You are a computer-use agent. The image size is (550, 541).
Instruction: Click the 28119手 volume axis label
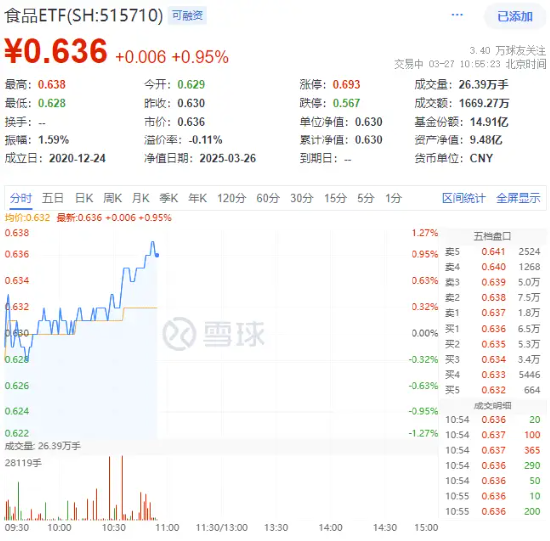(x=23, y=463)
